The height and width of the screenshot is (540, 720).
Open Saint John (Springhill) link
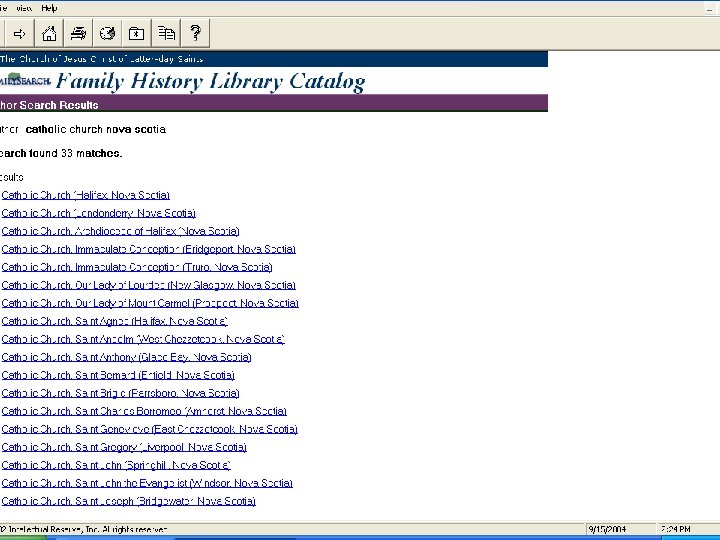tap(116, 465)
